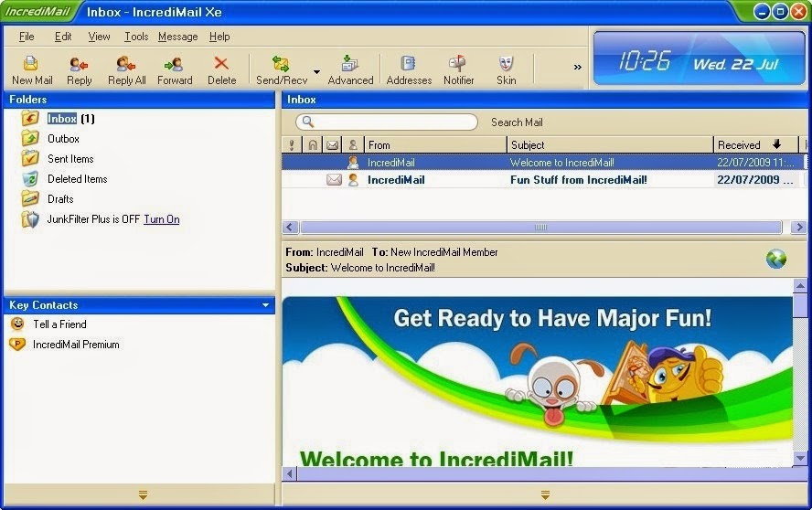Click the Drafts folder label
Viewport: 812px width, 510px height.
point(60,199)
